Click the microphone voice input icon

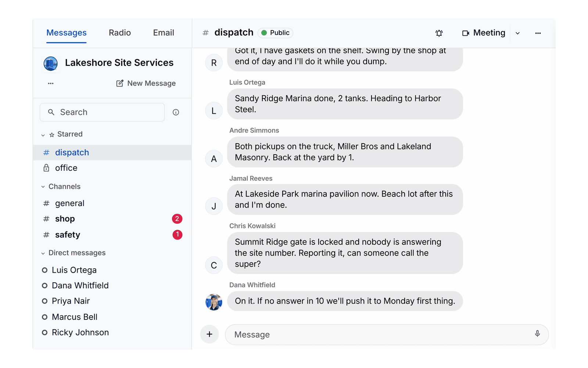tap(537, 334)
